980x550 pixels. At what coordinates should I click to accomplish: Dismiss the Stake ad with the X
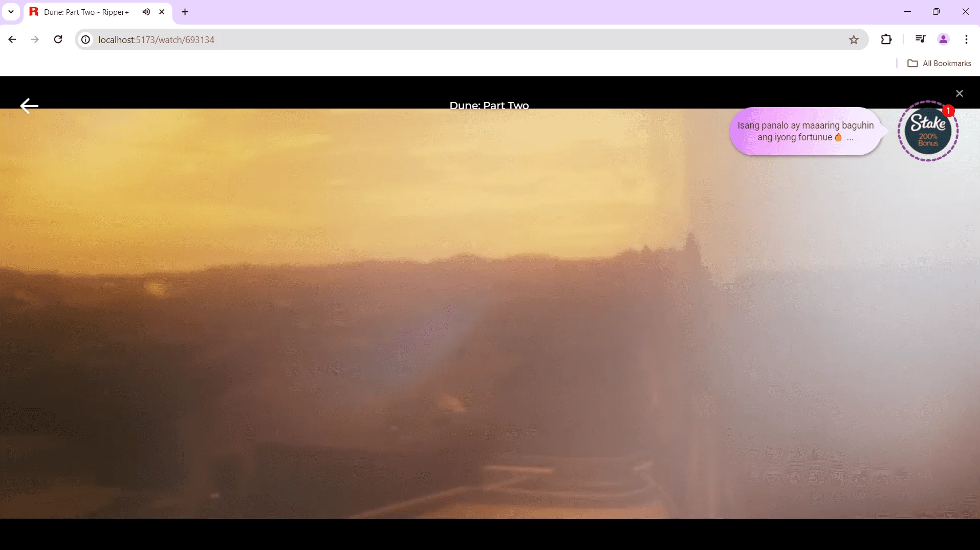click(960, 94)
